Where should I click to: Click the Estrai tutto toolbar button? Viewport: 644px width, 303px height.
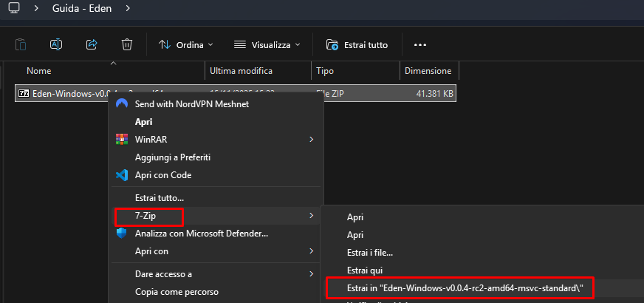click(x=357, y=45)
